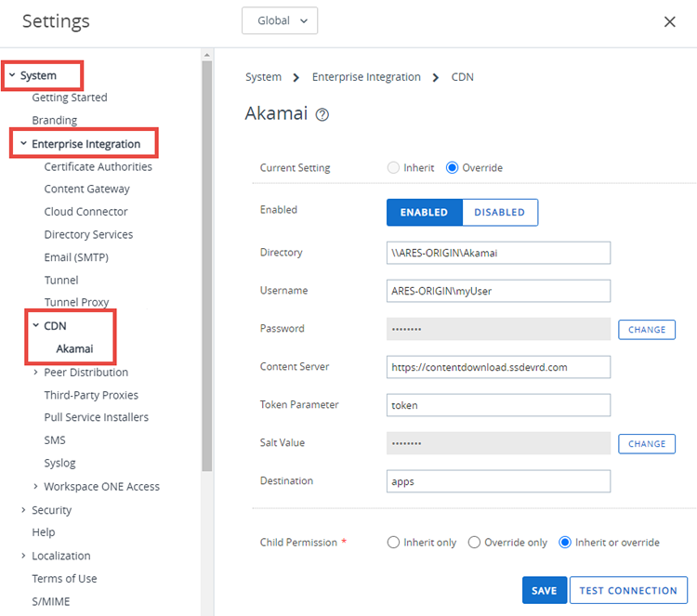
Task: Select the Override current setting radio
Action: [452, 167]
